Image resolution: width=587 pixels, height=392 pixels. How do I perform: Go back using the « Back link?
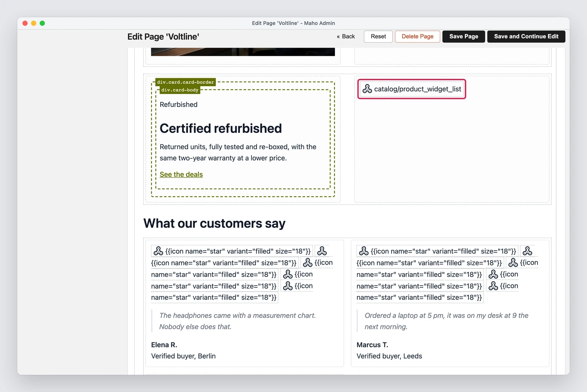pos(346,36)
